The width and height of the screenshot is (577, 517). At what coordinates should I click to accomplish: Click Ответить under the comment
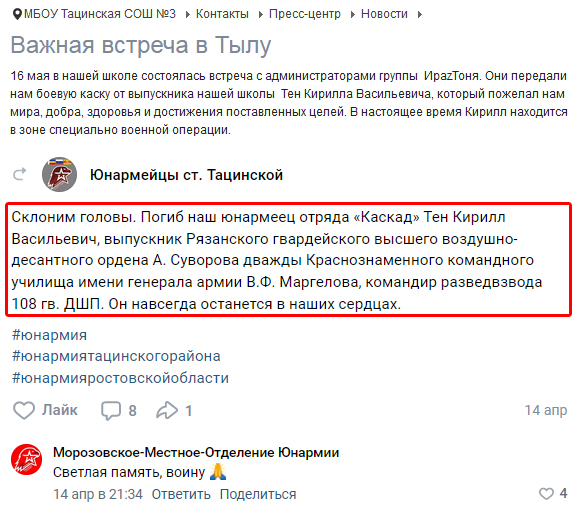click(181, 494)
